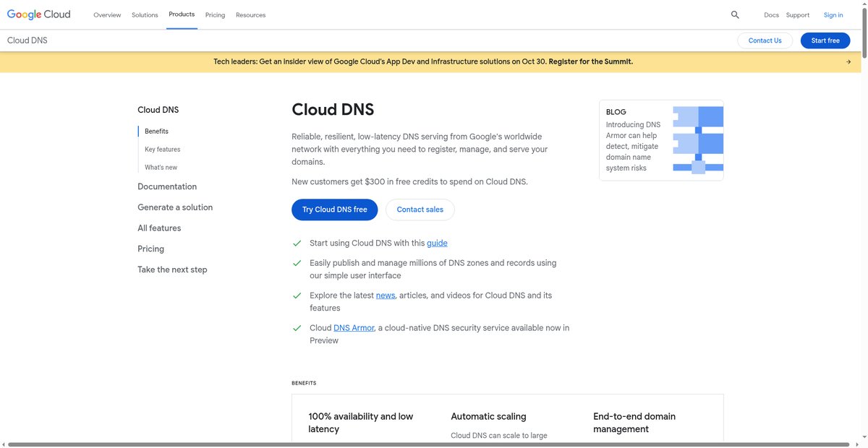The height and width of the screenshot is (448, 868).
Task: Click the Start free button
Action: pyautogui.click(x=825, y=40)
